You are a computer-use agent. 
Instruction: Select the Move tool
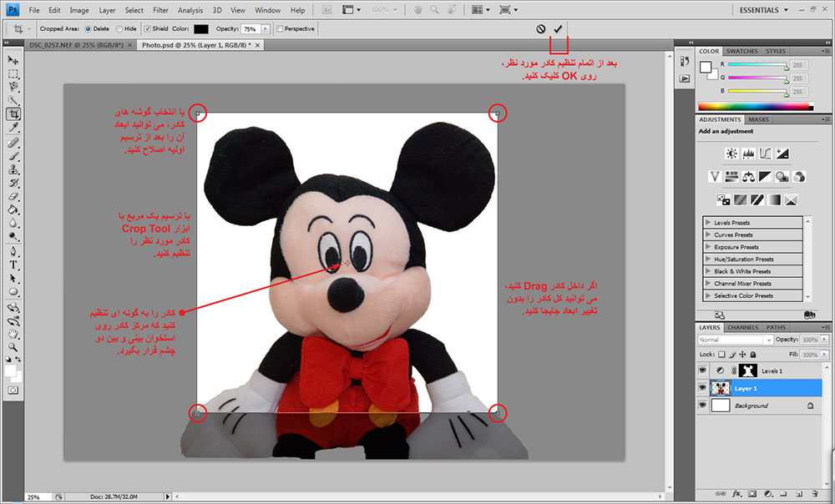pos(13,60)
